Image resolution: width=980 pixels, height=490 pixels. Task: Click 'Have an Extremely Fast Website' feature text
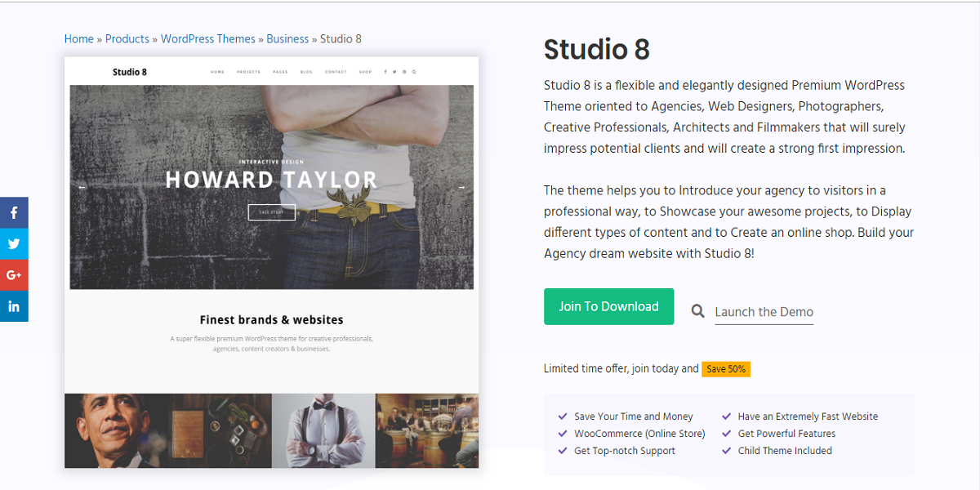pyautogui.click(x=808, y=416)
